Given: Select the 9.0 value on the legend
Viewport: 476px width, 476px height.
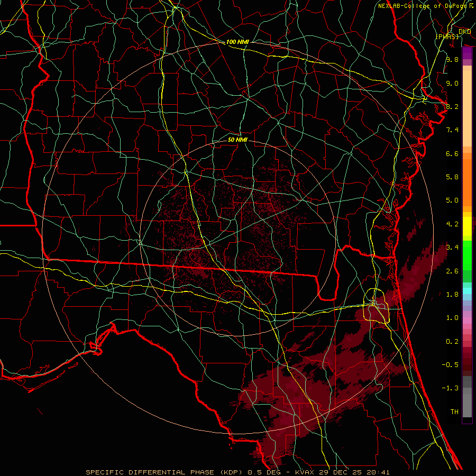Looking at the screenshot, I should pos(452,83).
